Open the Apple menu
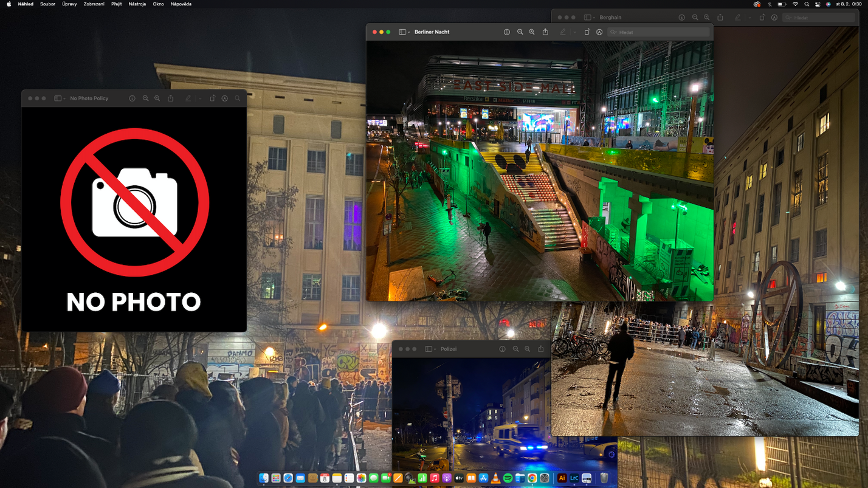The image size is (868, 488). tap(9, 4)
